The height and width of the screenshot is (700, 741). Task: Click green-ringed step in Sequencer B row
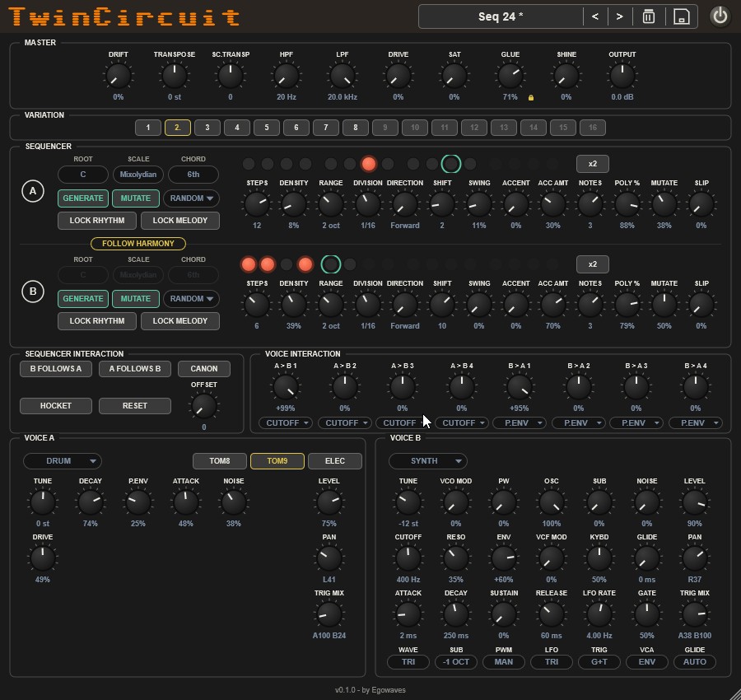click(x=331, y=264)
